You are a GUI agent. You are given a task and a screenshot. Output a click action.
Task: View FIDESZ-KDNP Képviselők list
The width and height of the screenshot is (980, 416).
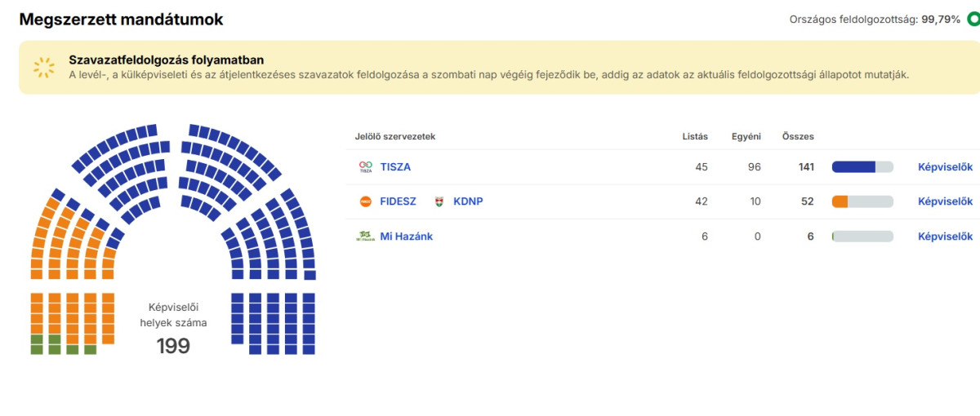point(945,201)
